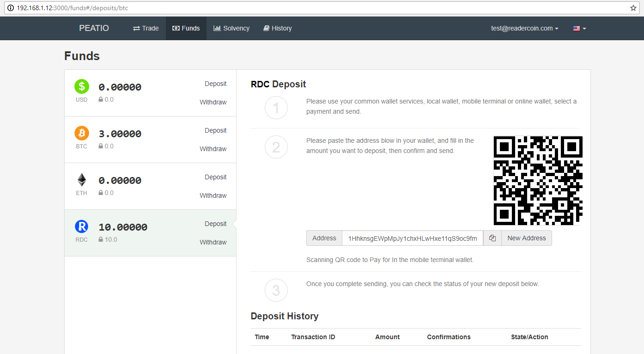Click the Funds navigation tab

point(186,28)
